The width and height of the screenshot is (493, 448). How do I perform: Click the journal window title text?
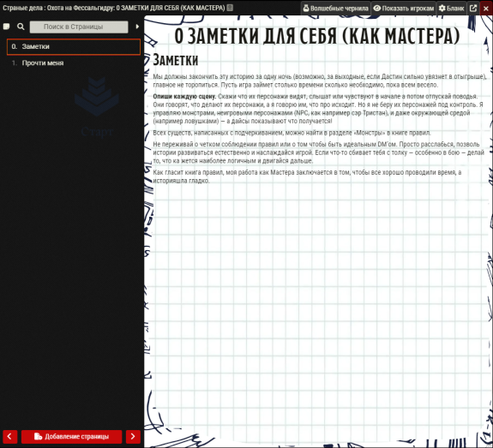coord(114,8)
